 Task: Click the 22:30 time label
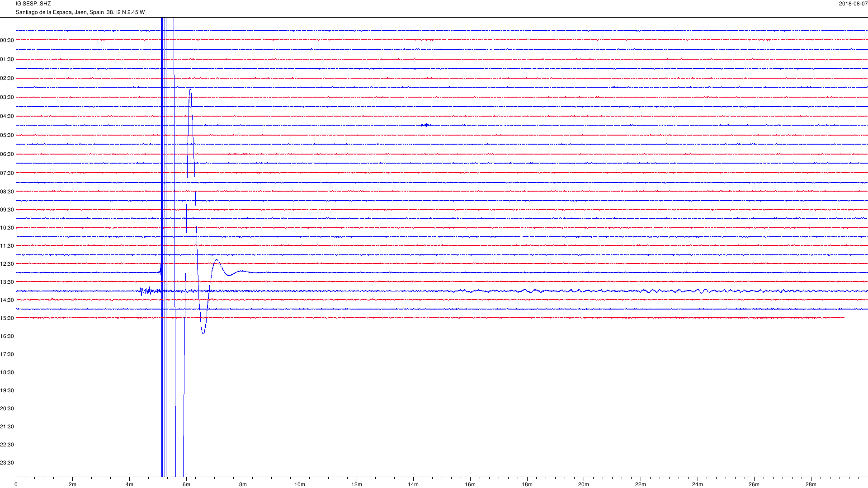[x=7, y=445]
